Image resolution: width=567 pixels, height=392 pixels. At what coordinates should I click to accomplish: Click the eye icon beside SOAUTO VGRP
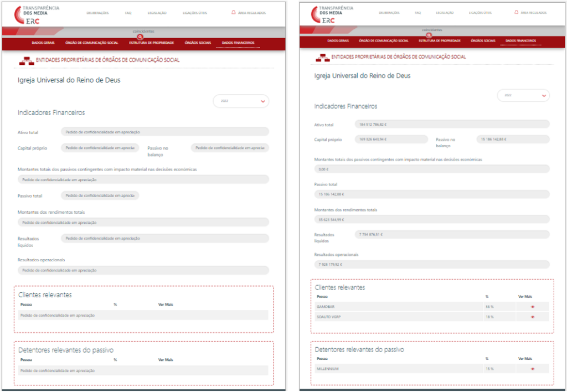533,317
